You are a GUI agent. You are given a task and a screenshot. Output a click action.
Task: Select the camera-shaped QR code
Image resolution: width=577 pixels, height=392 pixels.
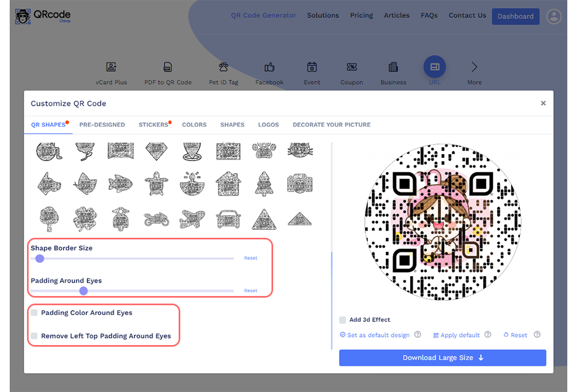pyautogui.click(x=300, y=184)
